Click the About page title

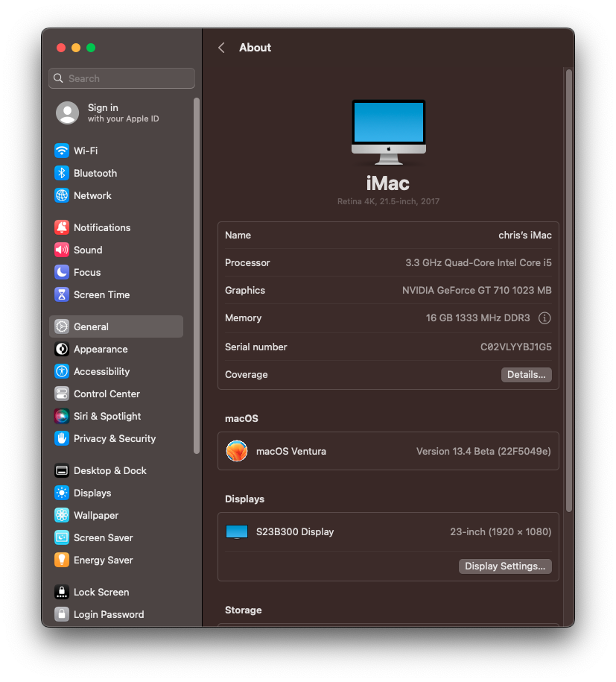tap(255, 48)
